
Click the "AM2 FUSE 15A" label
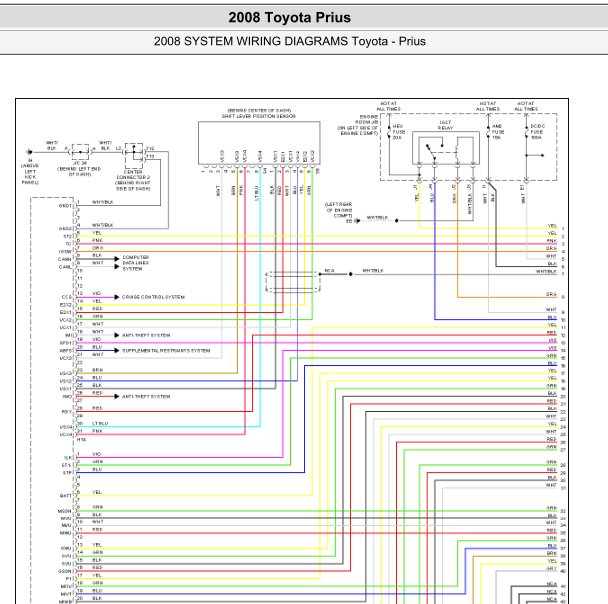pos(498,132)
